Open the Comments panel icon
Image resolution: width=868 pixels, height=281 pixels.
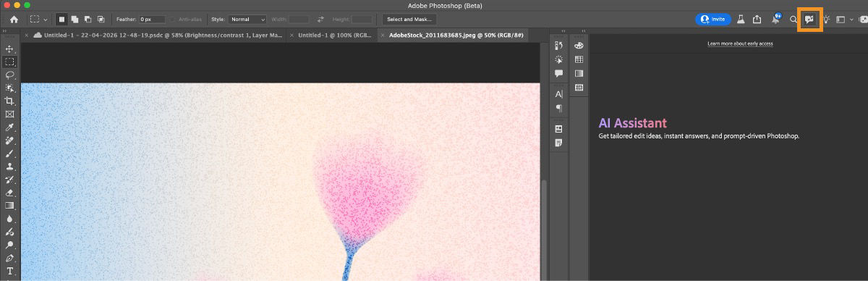click(x=558, y=74)
